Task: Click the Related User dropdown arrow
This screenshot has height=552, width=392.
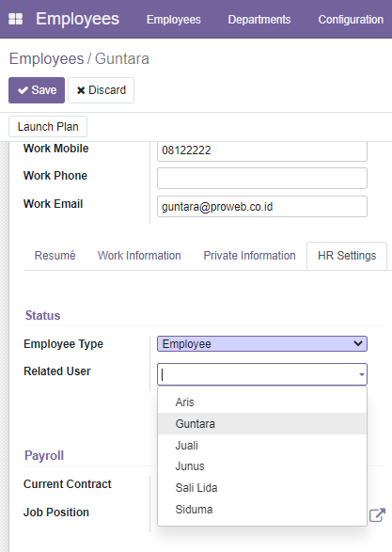Action: click(361, 374)
